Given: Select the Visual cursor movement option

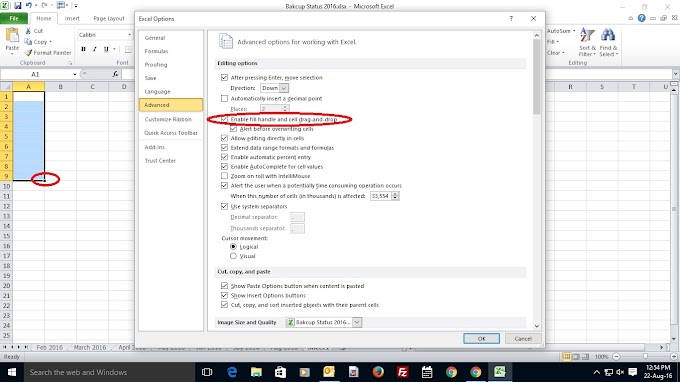Looking at the screenshot, I should coord(233,256).
